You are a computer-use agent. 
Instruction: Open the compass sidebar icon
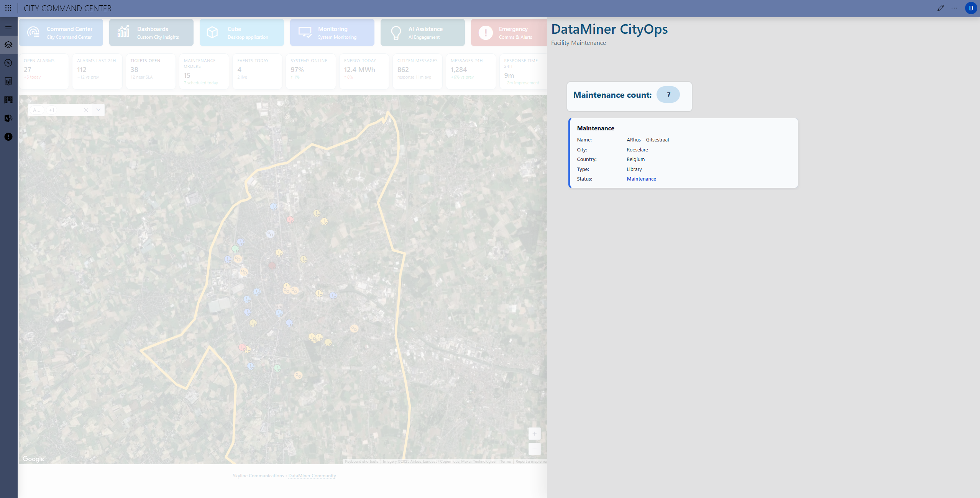pyautogui.click(x=8, y=63)
